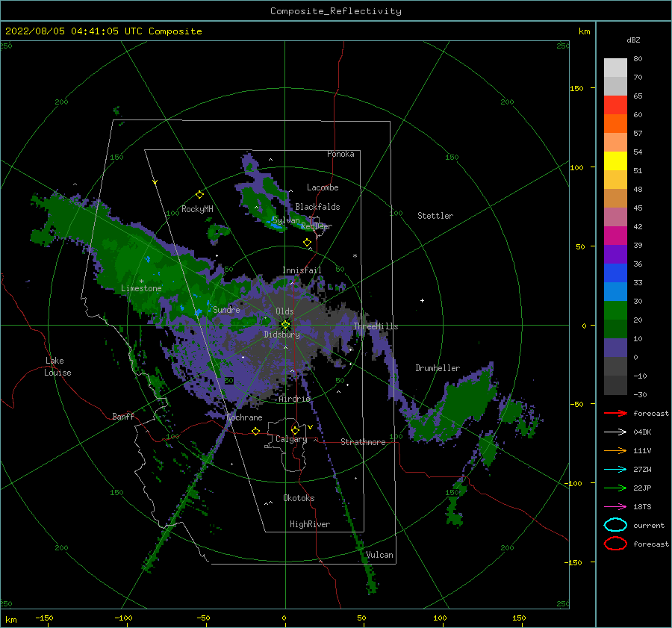Click the Ponoka city label

340,154
